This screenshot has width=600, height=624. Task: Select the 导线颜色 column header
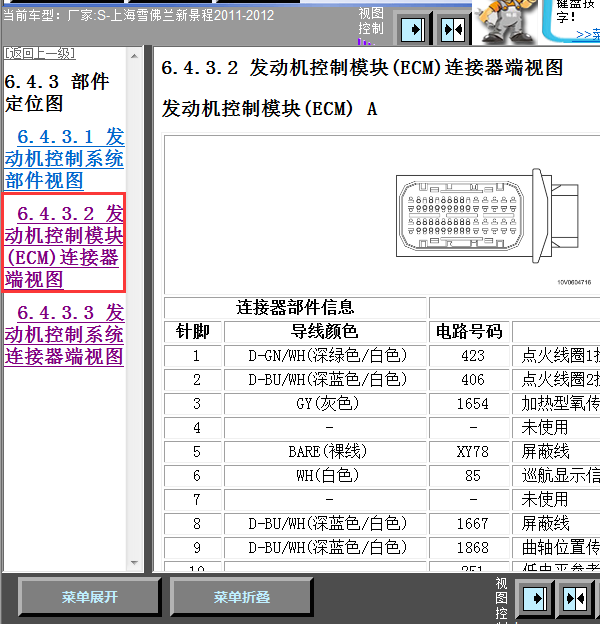tap(325, 332)
